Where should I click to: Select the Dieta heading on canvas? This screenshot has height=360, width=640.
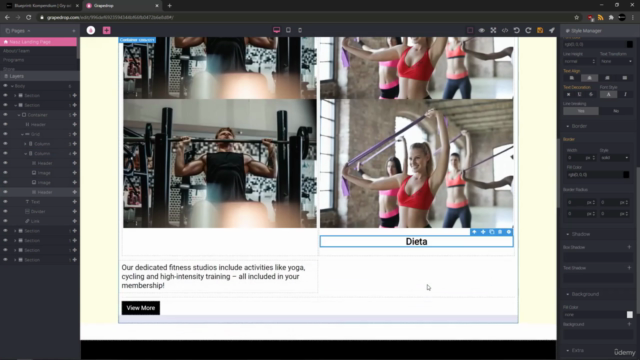pos(416,242)
